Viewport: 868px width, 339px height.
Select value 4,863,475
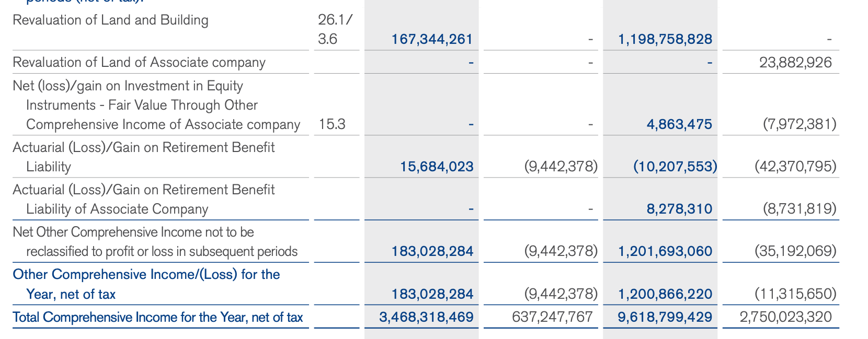pyautogui.click(x=679, y=124)
